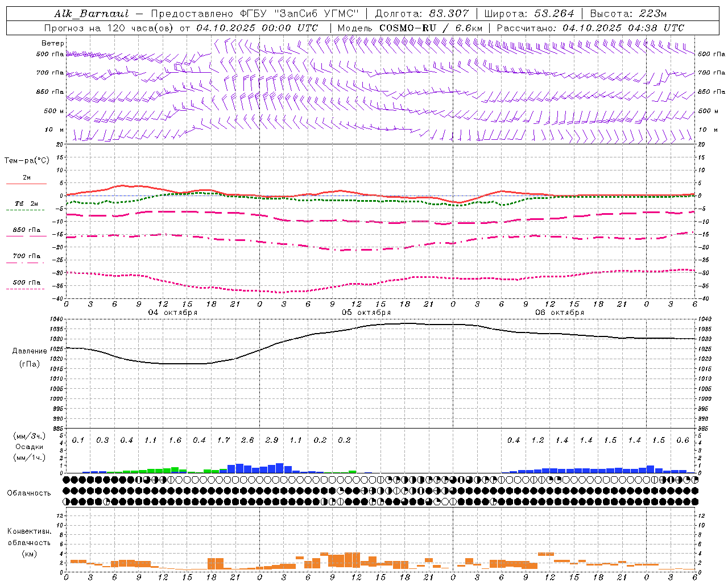
Task: Click the 'Ветер' wind panel label
Action: pos(53,43)
